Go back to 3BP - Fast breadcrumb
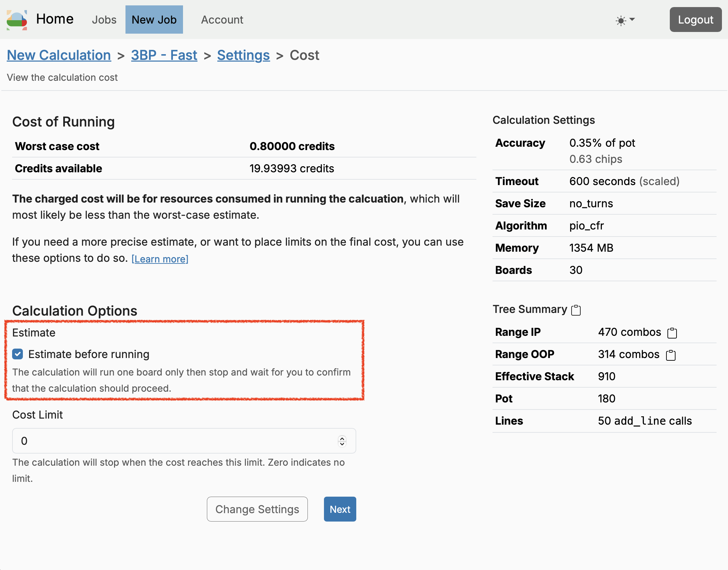The height and width of the screenshot is (570, 728). 164,55
